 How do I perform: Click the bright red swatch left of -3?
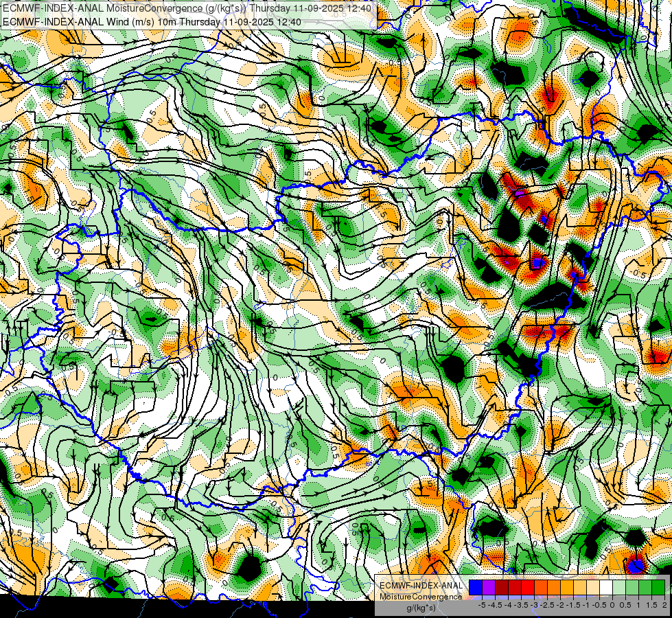point(528,588)
